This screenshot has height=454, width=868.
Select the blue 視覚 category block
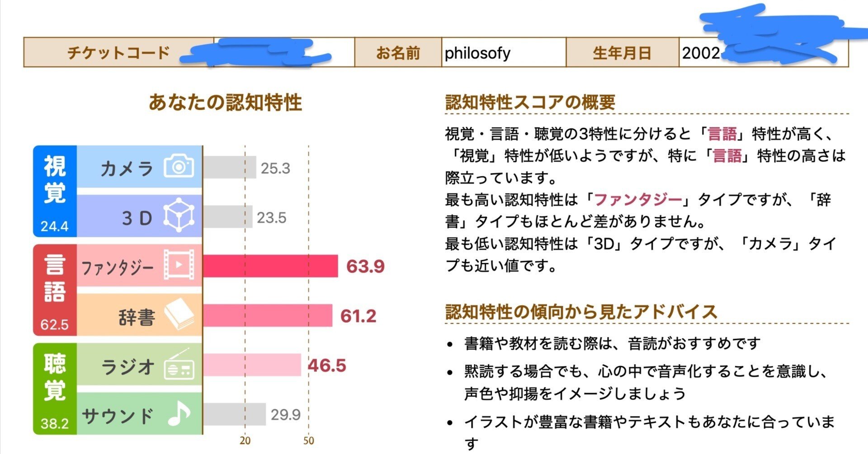click(x=55, y=191)
